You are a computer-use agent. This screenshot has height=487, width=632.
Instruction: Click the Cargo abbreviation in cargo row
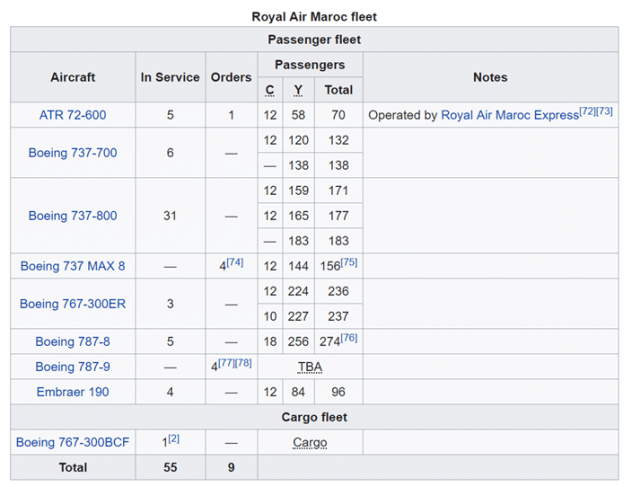click(x=310, y=442)
